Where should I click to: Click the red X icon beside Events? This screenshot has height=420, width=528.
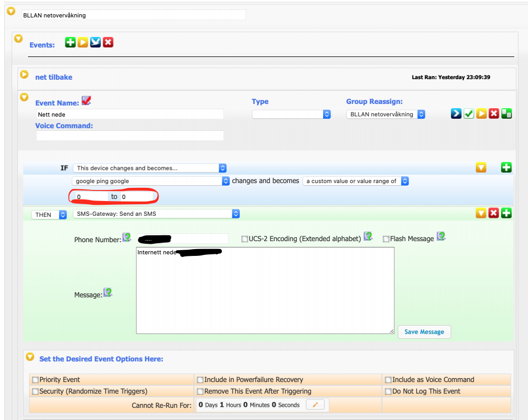coord(108,42)
